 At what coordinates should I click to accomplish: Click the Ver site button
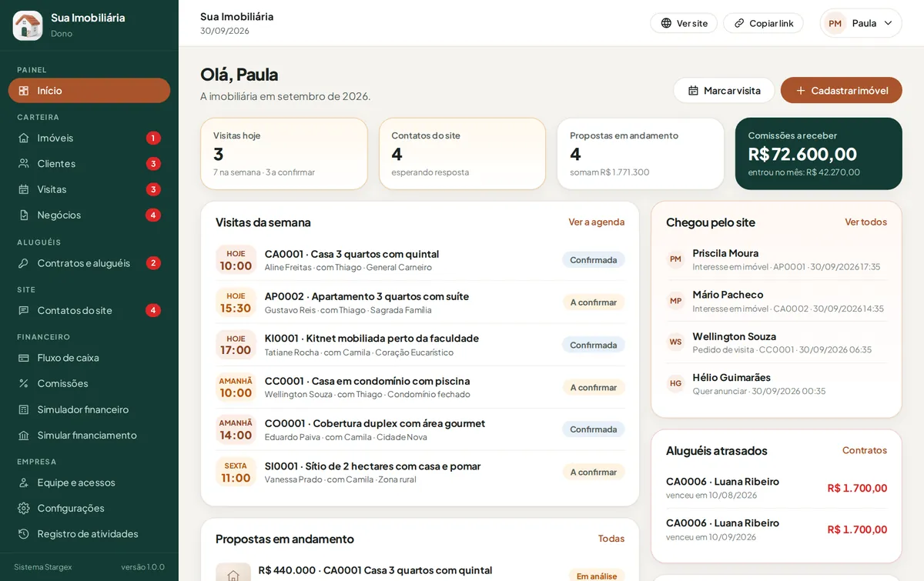coord(684,23)
